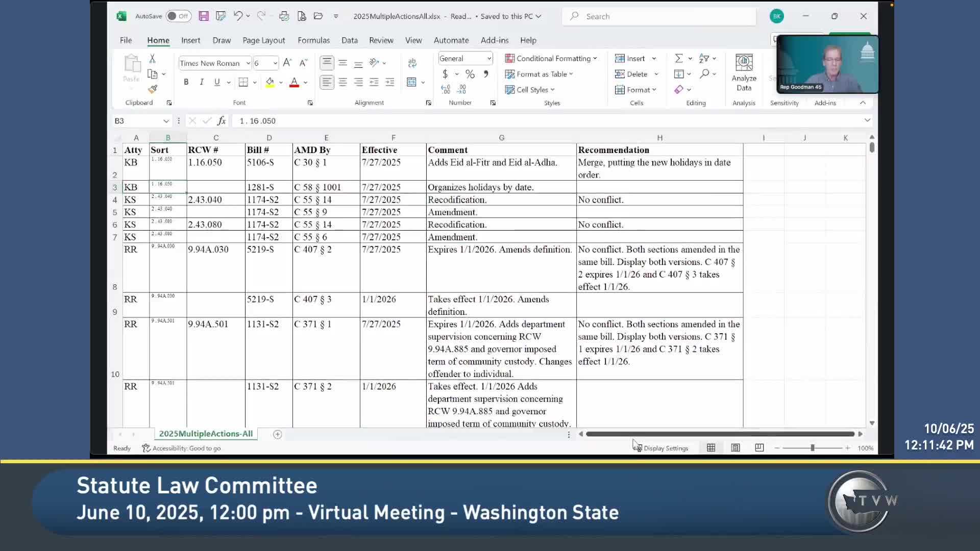Screen dimensions: 980x551
Task: Click the AutoSum sigma icon
Action: (679, 58)
